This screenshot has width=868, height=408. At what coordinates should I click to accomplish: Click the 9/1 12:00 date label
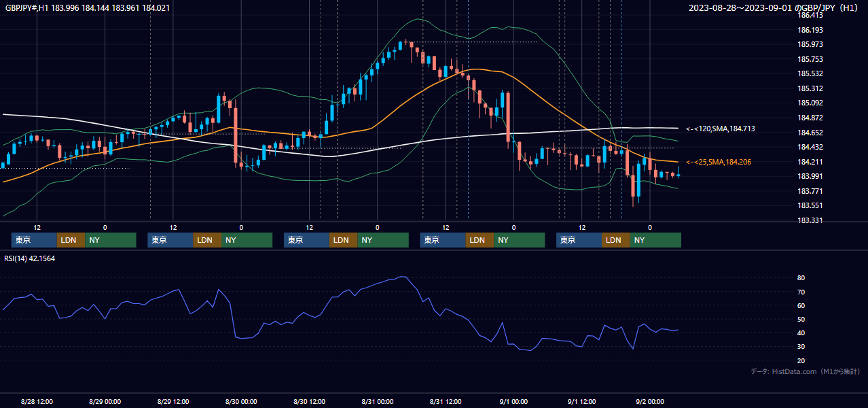pos(581,401)
